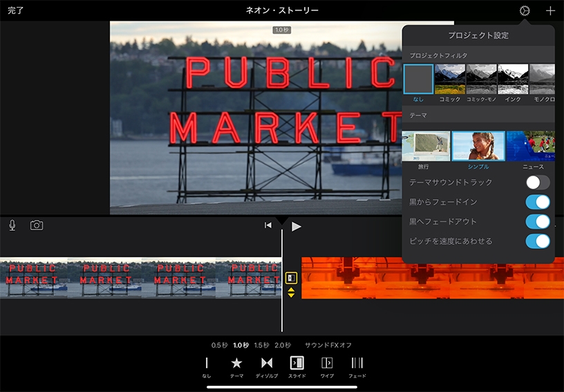The height and width of the screenshot is (392, 564).
Task: Disable pitch follows speed (ピッチを速度にあわせる) switch
Action: 537,241
